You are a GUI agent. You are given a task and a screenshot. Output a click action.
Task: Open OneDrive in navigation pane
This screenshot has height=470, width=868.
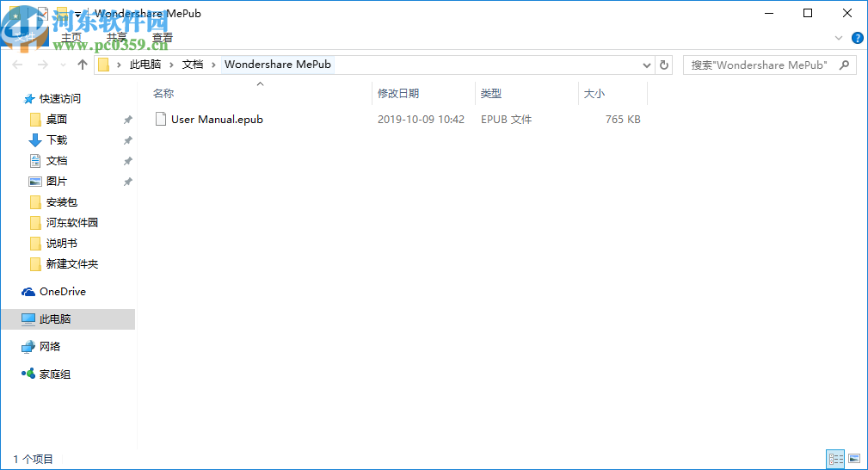(x=63, y=292)
